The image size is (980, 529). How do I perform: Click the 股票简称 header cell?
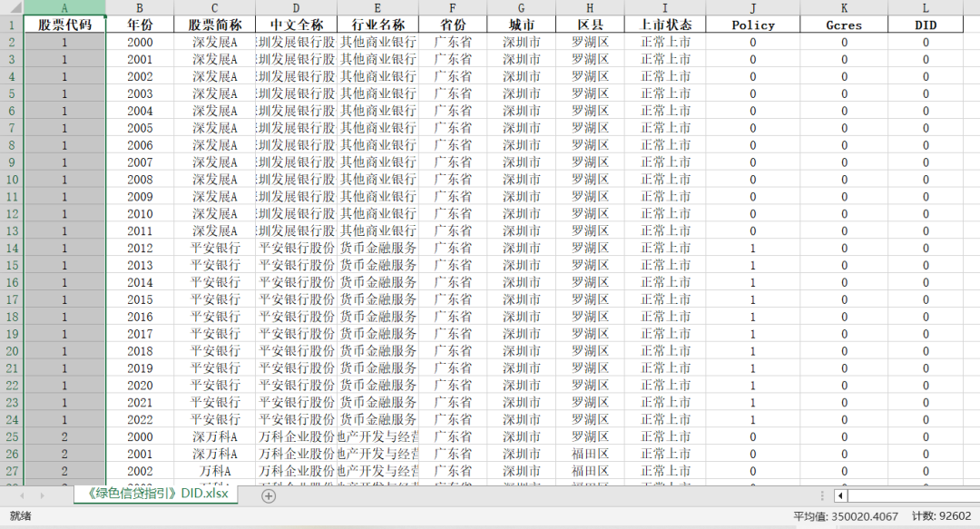[214, 25]
